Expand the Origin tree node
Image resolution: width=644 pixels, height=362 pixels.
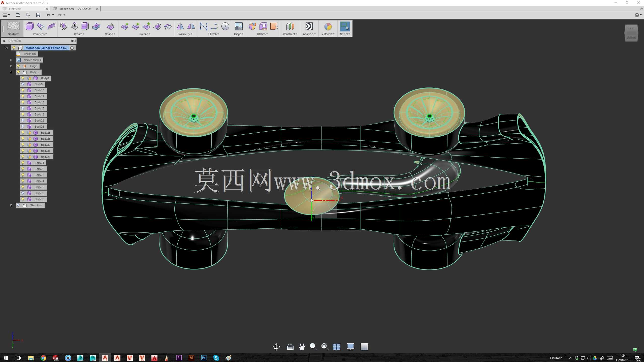(x=11, y=66)
